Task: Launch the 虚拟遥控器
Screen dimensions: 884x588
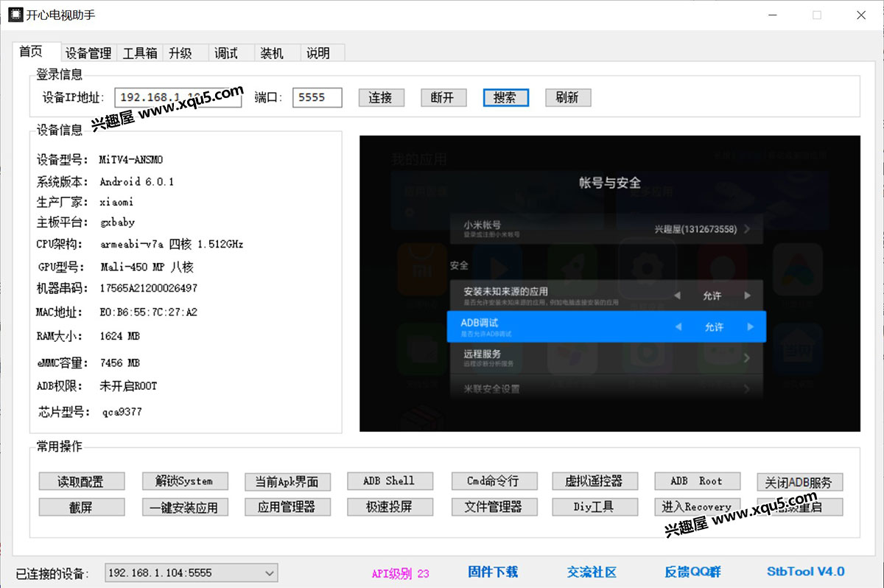Action: tap(594, 481)
